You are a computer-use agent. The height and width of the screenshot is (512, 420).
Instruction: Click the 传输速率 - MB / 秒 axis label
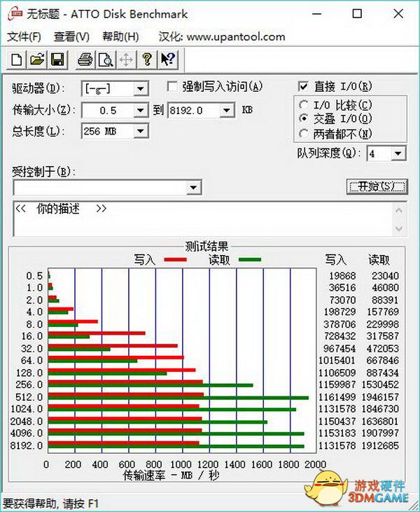tap(171, 476)
